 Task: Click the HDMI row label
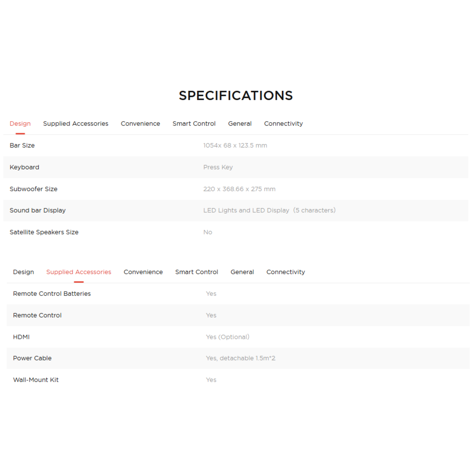tap(21, 337)
